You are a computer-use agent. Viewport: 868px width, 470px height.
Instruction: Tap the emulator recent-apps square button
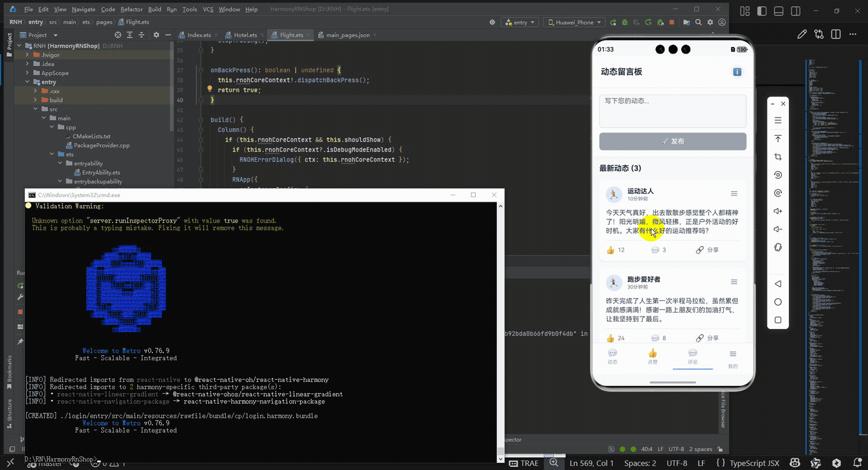[x=777, y=320]
